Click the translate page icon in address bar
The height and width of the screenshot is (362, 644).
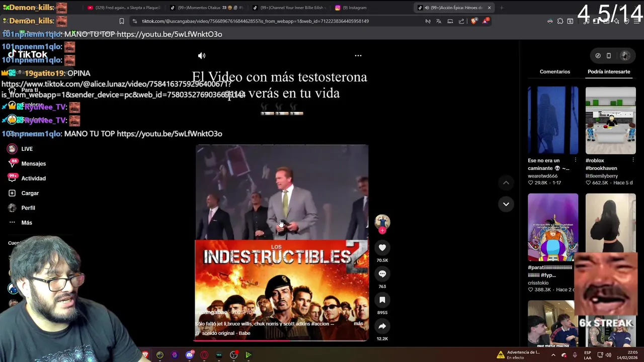tap(439, 21)
